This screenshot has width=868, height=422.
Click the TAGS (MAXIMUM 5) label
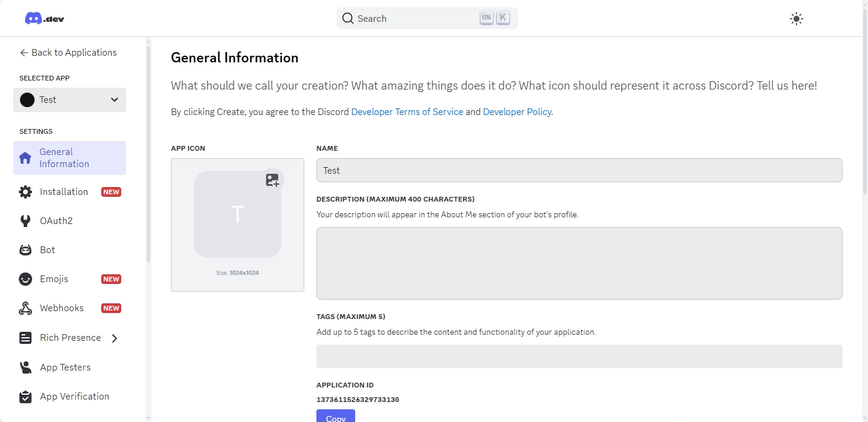pyautogui.click(x=351, y=317)
